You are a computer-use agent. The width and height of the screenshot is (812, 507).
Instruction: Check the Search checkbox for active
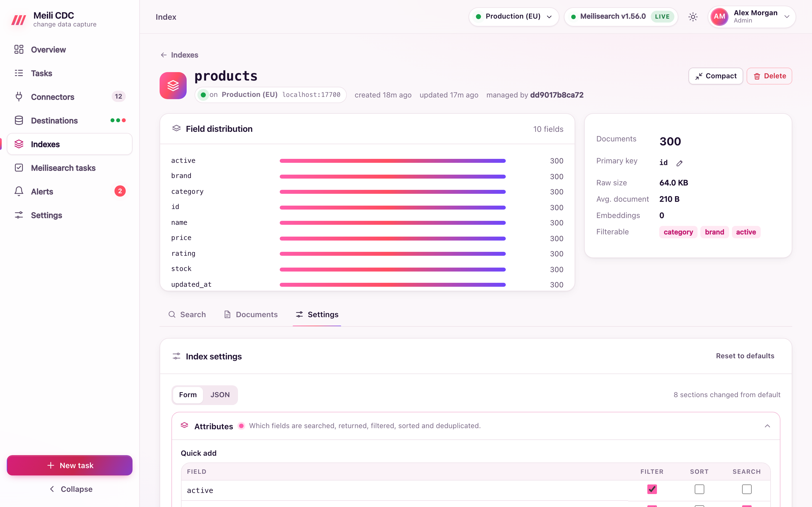pyautogui.click(x=747, y=489)
